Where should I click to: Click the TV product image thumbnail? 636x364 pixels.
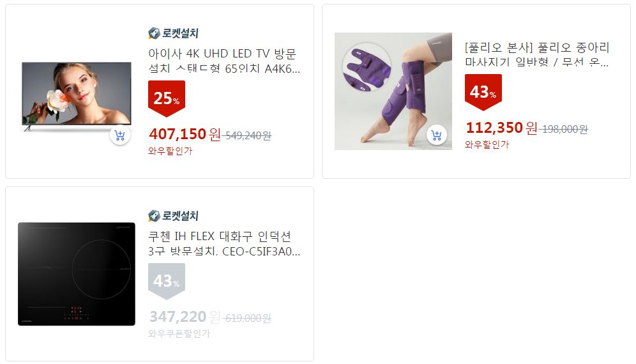77,96
